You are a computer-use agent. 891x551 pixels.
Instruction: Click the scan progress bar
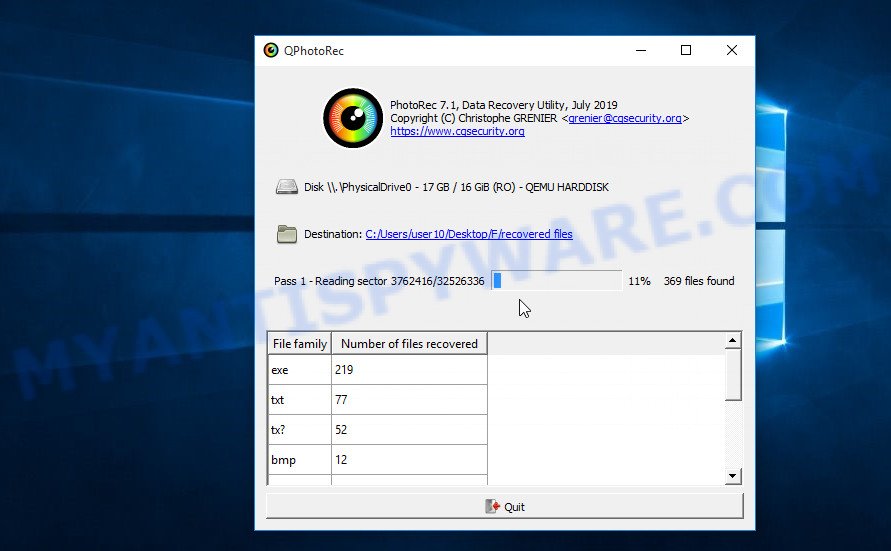tap(557, 281)
